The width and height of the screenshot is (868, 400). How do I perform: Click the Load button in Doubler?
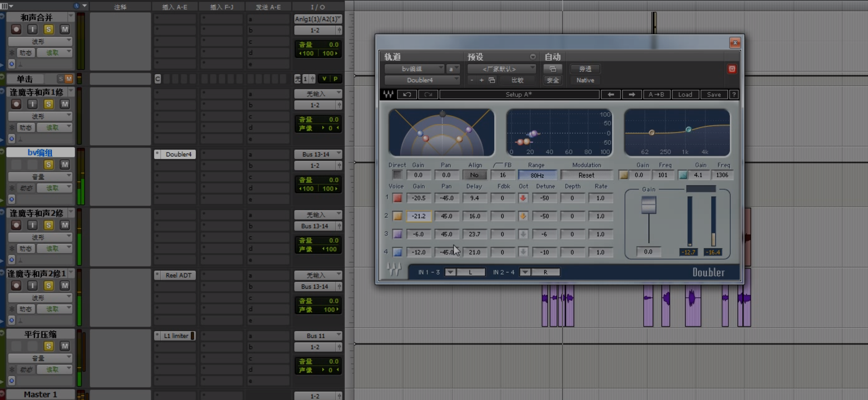685,95
